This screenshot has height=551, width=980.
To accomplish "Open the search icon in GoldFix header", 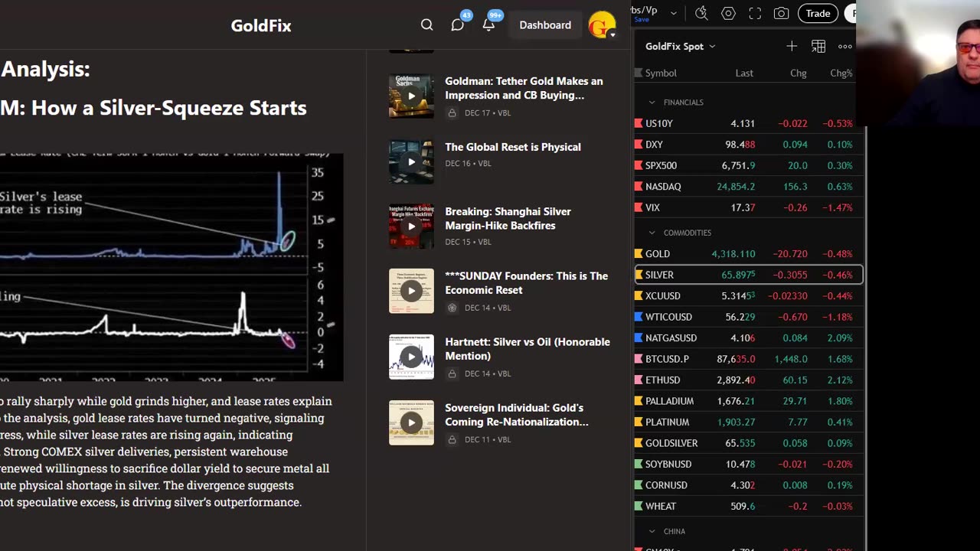I will (426, 25).
